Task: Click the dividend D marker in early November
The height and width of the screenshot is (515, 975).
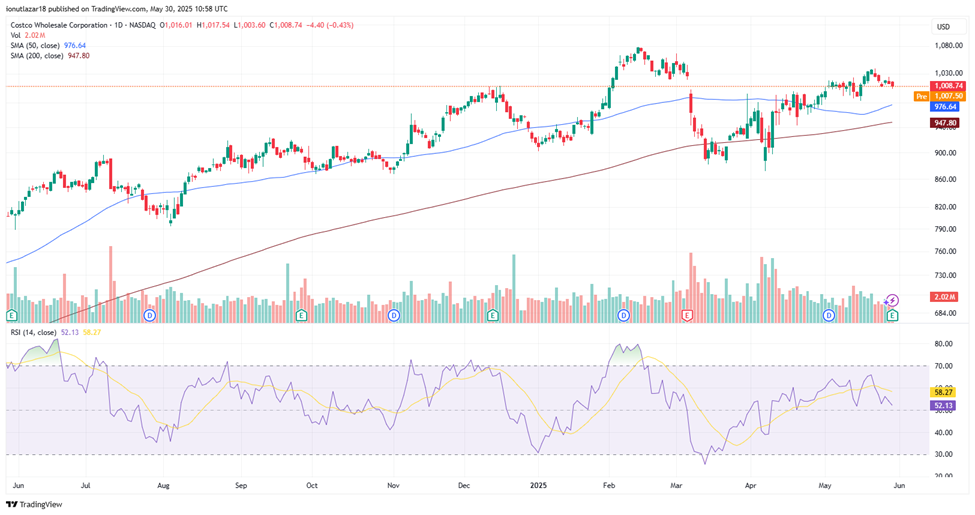Action: (393, 315)
